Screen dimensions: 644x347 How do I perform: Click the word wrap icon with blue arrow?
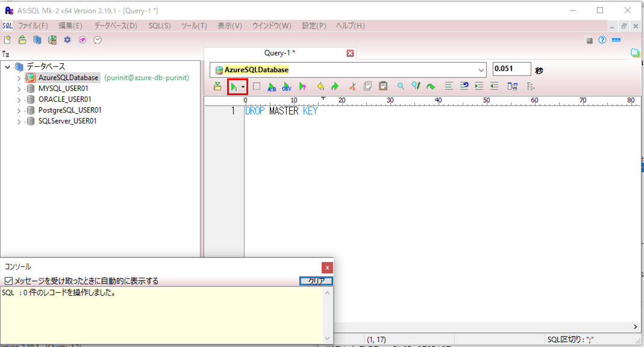pyautogui.click(x=464, y=86)
